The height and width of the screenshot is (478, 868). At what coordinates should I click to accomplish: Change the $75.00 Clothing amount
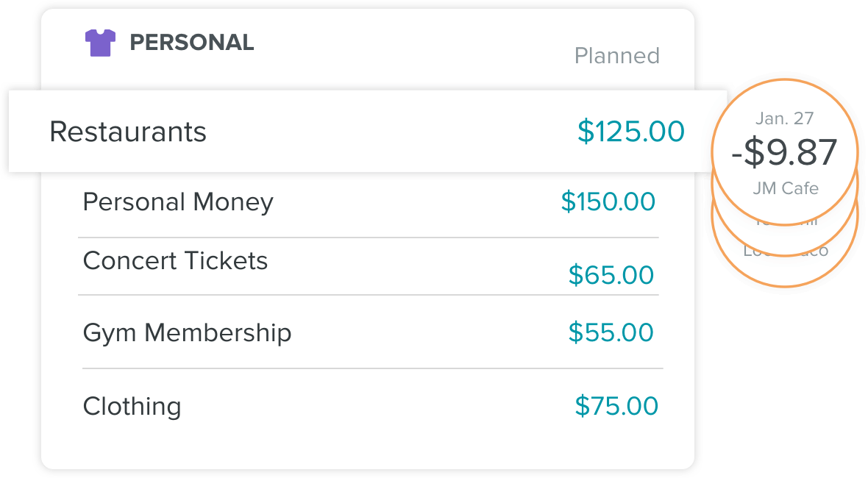(616, 406)
